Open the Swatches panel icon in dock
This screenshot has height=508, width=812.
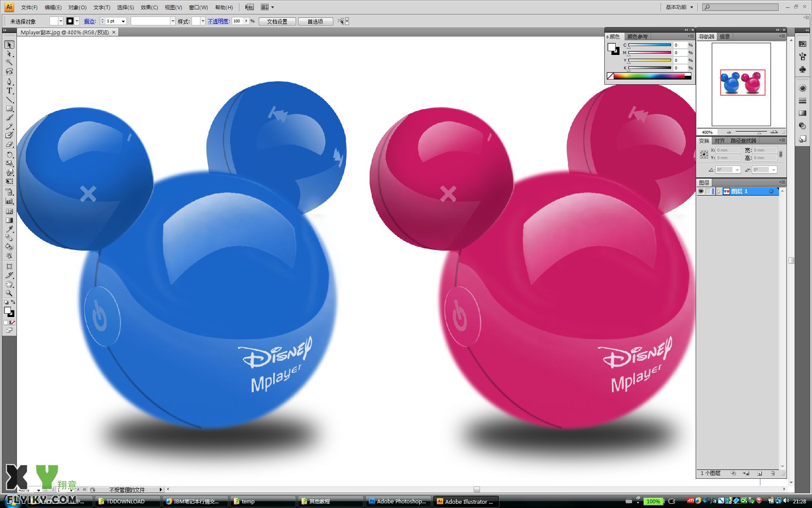(802, 44)
